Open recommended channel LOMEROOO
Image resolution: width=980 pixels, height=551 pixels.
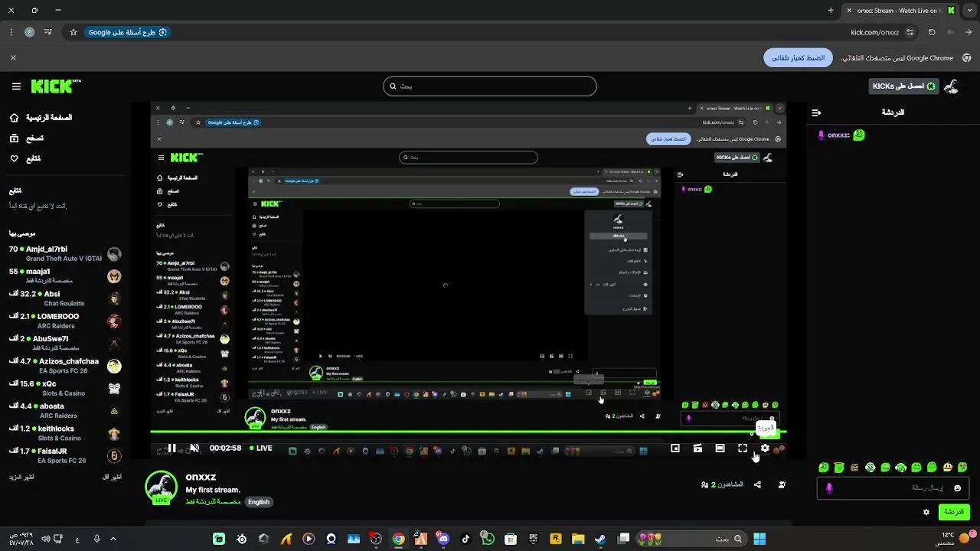click(x=65, y=321)
